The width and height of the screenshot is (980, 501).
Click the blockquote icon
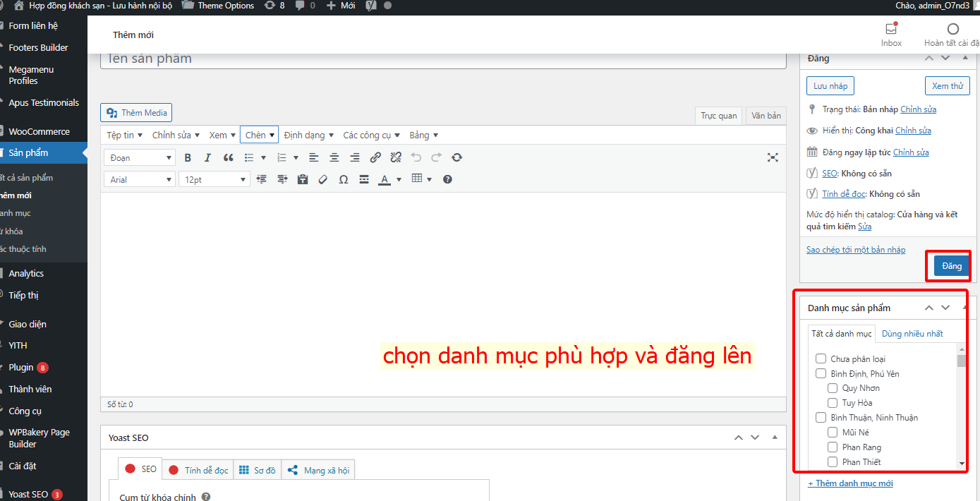click(x=228, y=157)
